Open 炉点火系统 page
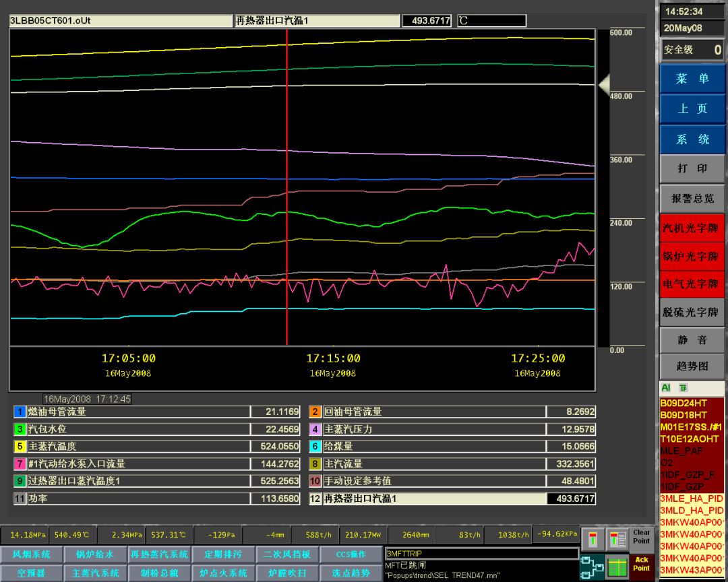Screen dimensions: 728x582 (x=223, y=573)
